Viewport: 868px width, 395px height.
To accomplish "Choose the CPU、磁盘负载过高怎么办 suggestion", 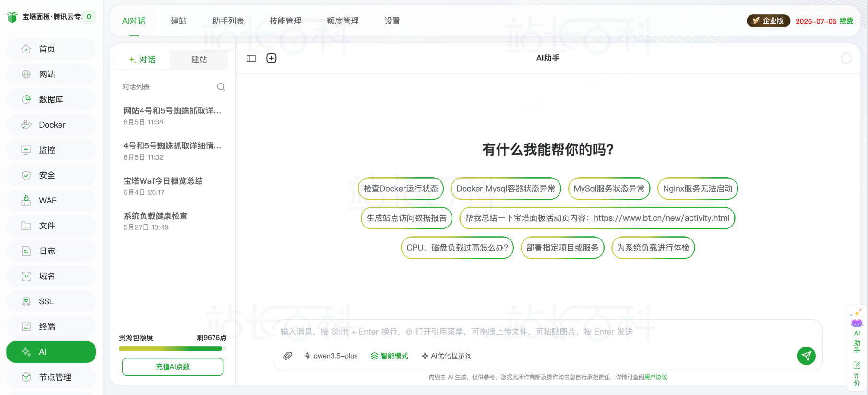I will [x=457, y=248].
